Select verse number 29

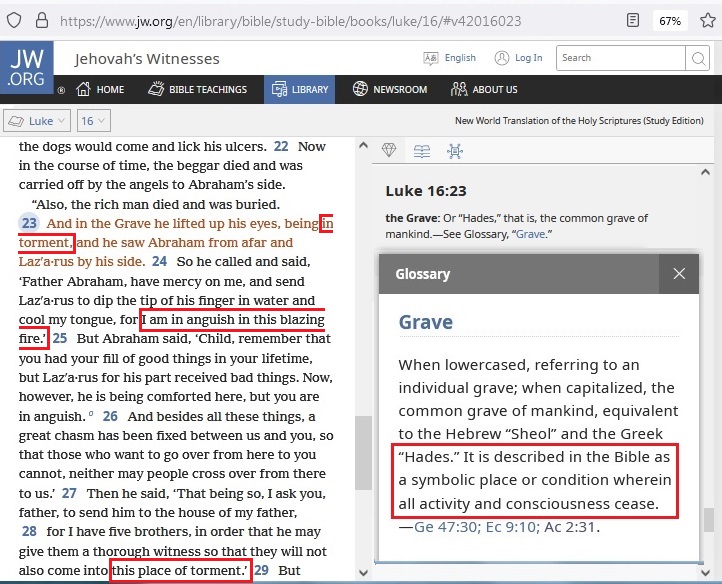(x=261, y=570)
